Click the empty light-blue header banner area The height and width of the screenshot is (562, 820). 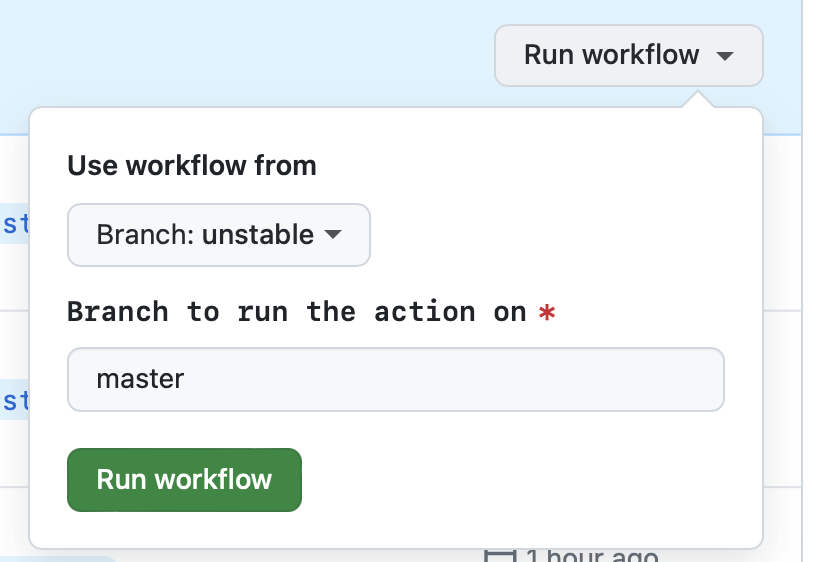(x=250, y=50)
